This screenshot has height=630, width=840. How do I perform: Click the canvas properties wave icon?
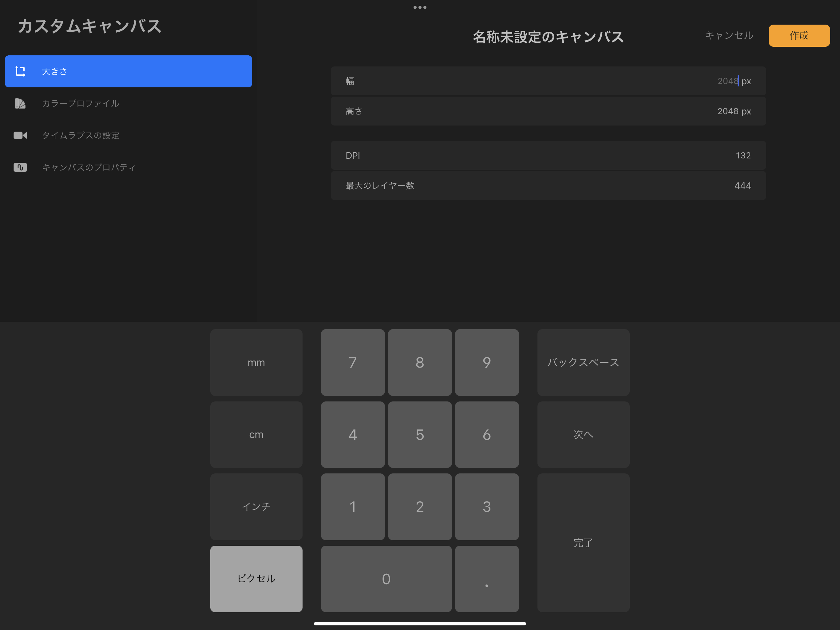[x=20, y=167]
